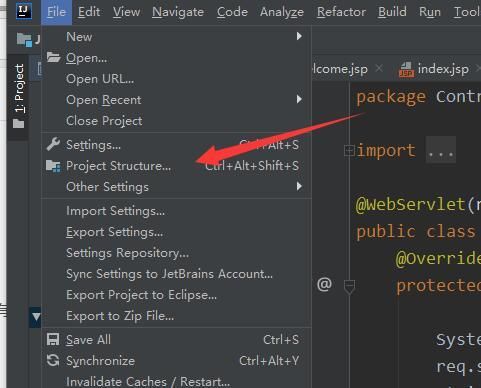The height and width of the screenshot is (388, 481).
Task: Click the Open folder icon in the File menu
Action: point(53,57)
